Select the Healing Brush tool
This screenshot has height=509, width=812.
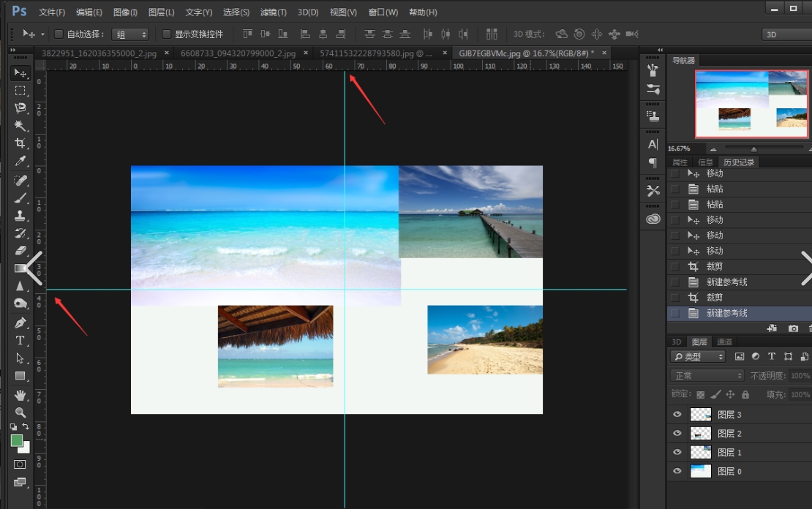[x=20, y=180]
